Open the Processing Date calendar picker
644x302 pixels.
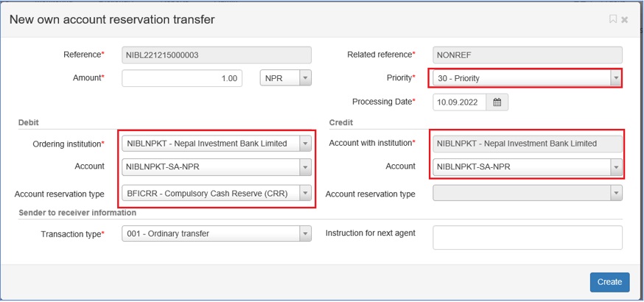click(x=497, y=102)
